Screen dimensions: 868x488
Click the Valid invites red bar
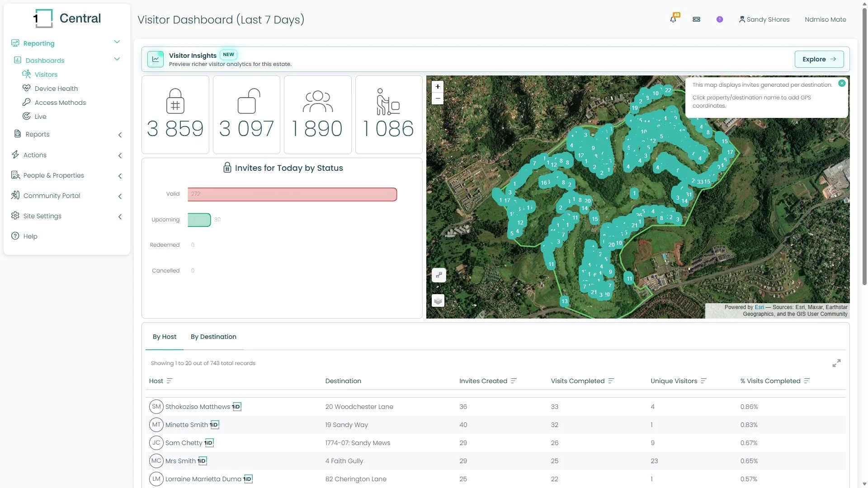pos(292,194)
